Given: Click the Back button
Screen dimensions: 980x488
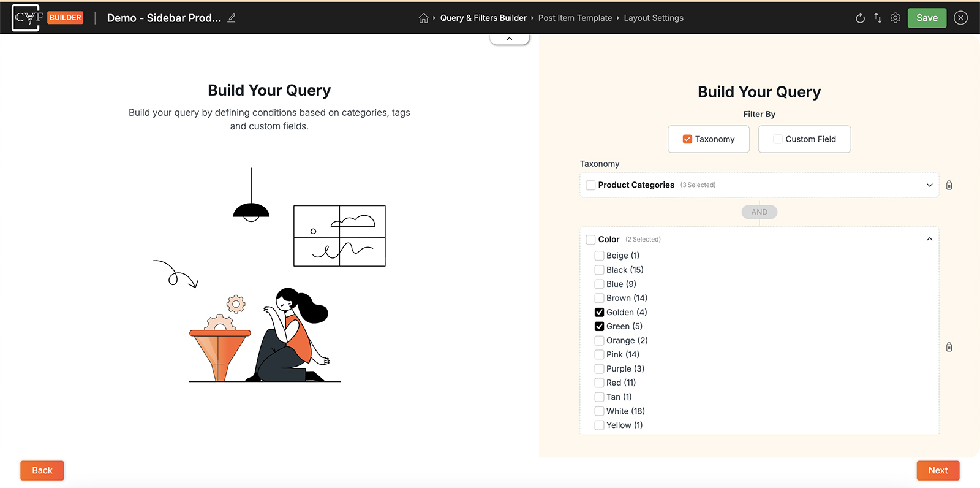Looking at the screenshot, I should tap(42, 470).
